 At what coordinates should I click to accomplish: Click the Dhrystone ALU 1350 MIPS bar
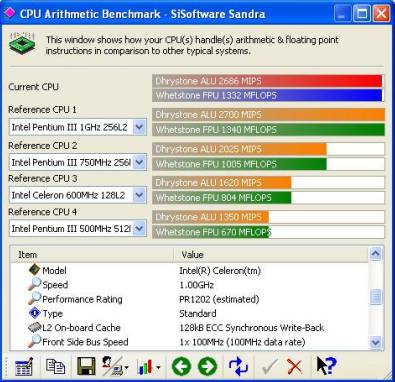pos(211,217)
